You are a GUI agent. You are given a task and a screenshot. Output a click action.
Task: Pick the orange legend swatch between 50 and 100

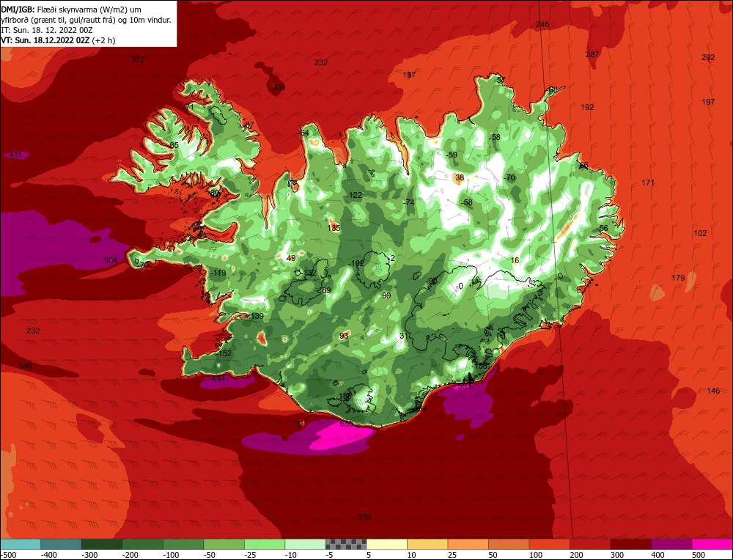[509, 544]
